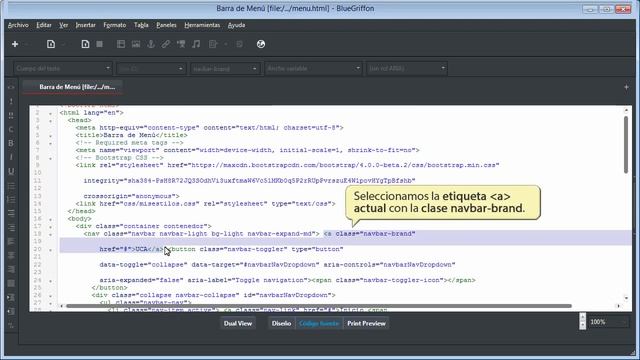Add a new tab with the plus button
The height and width of the screenshot is (360, 640).
coord(626,87)
